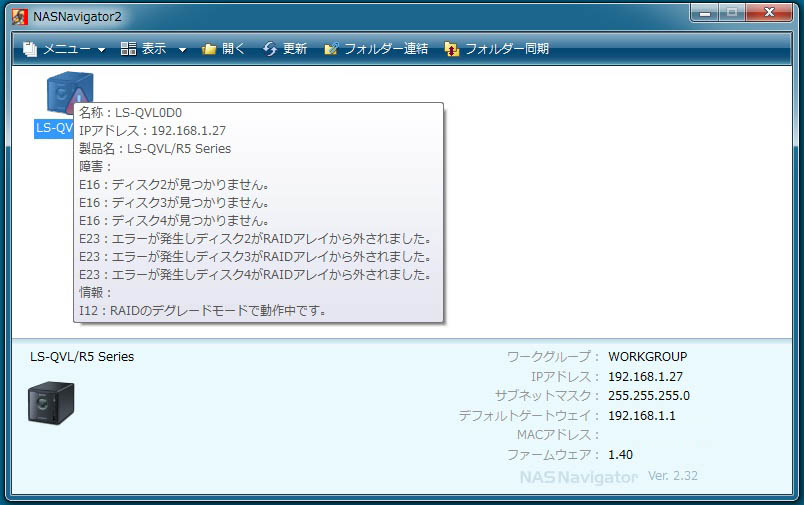Click the E16 ディスク2が見つかりません line
This screenshot has height=505, width=804.
point(174,185)
